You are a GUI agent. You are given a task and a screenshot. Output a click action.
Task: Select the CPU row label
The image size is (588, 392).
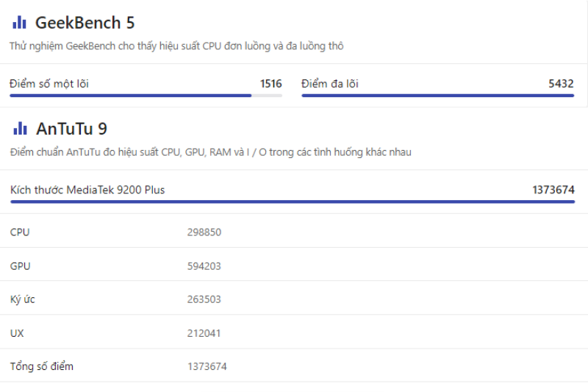[20, 232]
